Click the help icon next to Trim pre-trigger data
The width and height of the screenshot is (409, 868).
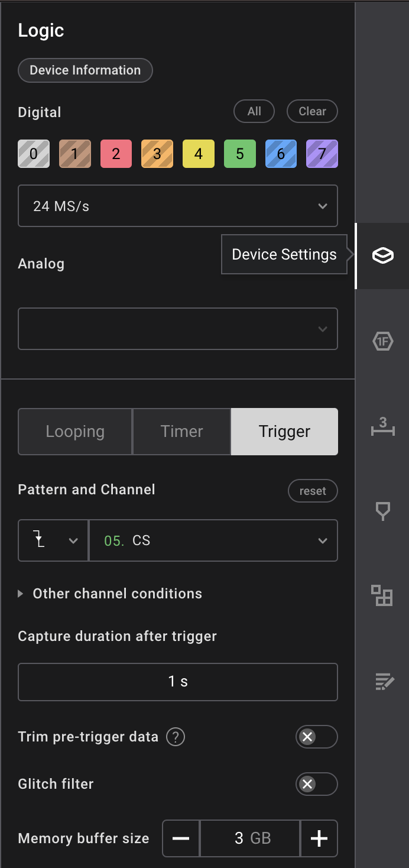[175, 737]
